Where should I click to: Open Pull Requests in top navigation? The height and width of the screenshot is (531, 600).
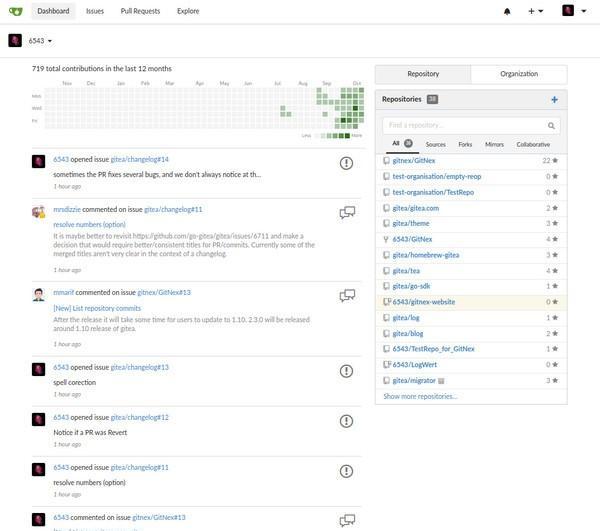coord(140,11)
